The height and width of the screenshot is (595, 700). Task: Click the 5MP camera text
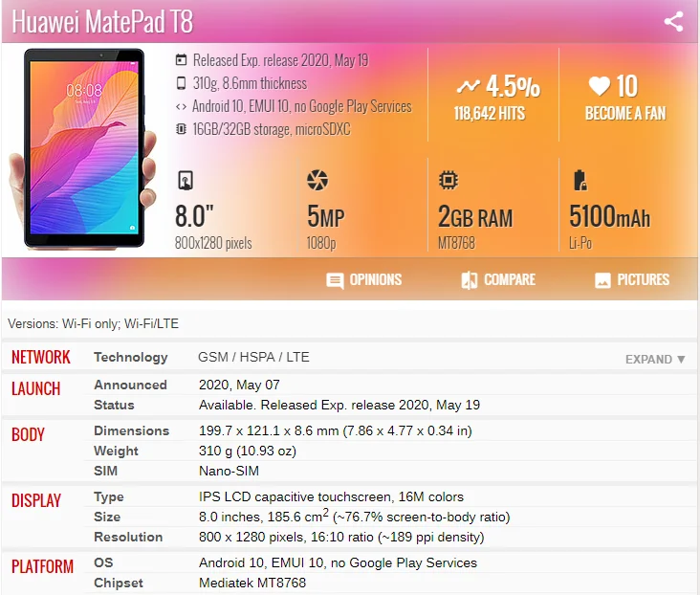326,217
